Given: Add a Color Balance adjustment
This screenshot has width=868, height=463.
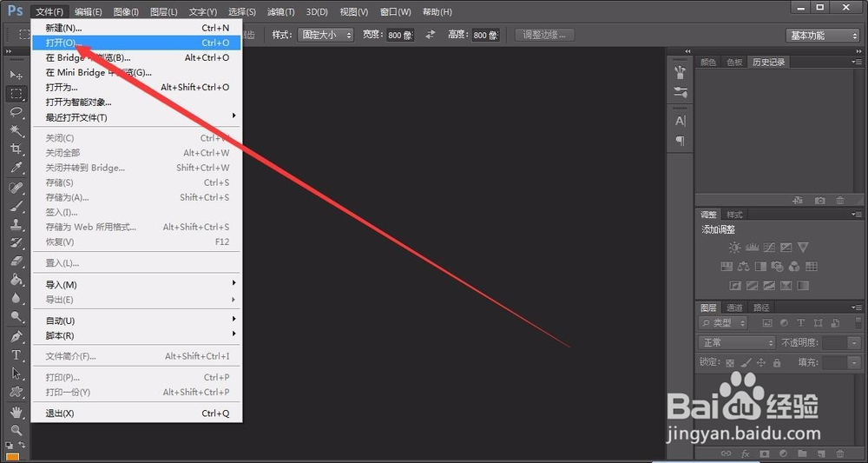Looking at the screenshot, I should (x=744, y=267).
